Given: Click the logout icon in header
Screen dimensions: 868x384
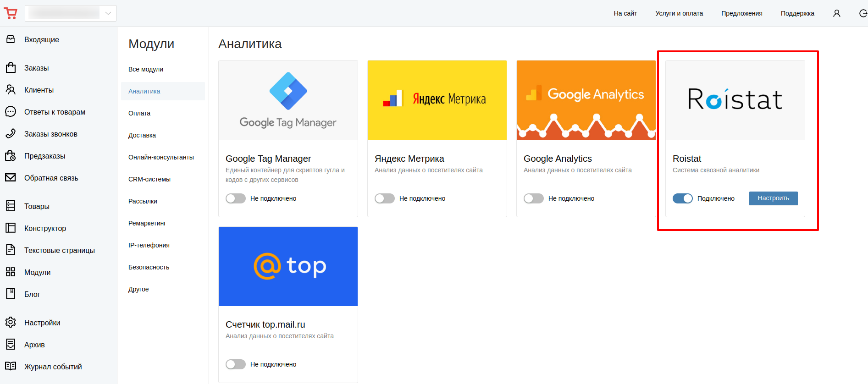Looking at the screenshot, I should pyautogui.click(x=863, y=13).
